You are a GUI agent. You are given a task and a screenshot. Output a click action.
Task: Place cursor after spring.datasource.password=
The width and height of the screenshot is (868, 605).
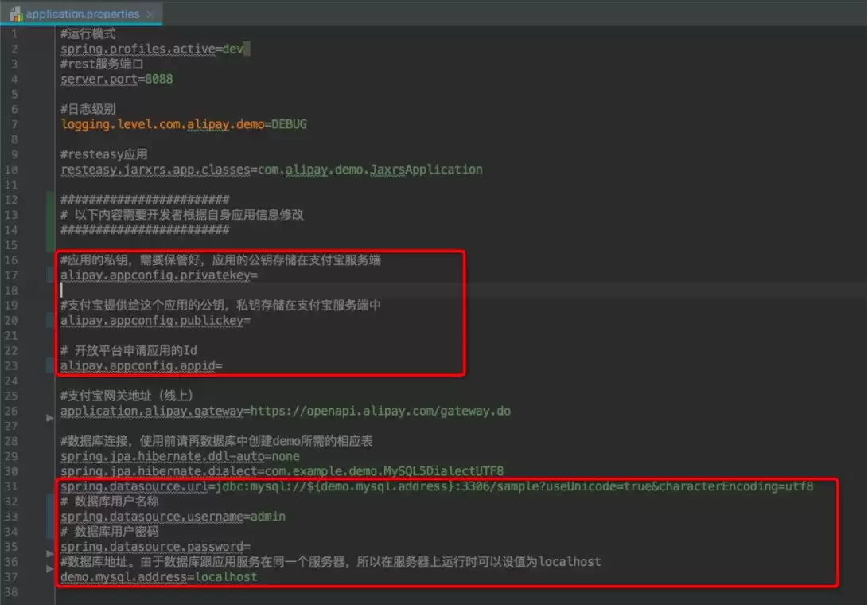252,547
